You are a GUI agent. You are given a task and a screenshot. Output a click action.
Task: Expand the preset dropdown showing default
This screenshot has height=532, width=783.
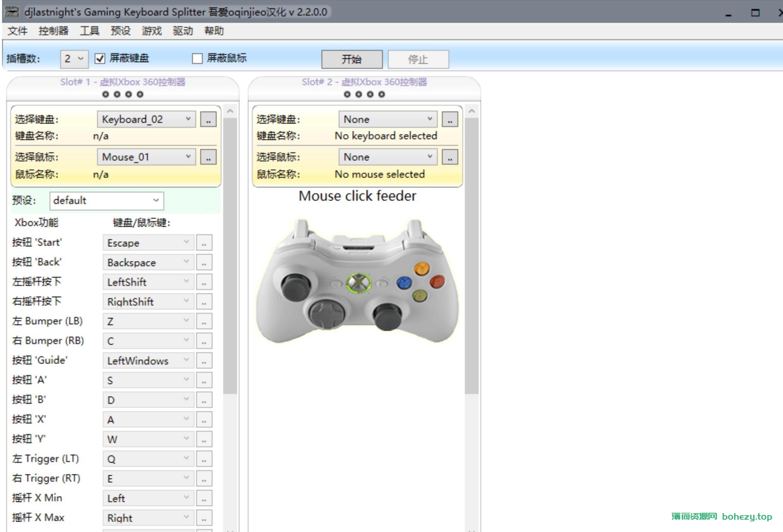(106, 201)
